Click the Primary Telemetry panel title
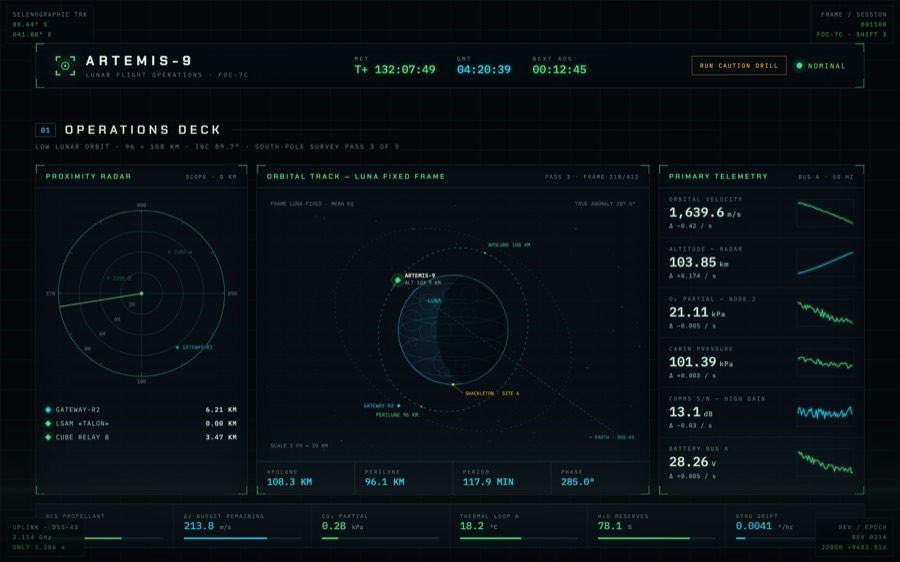Viewport: 900px width, 562px height. pyautogui.click(x=718, y=176)
